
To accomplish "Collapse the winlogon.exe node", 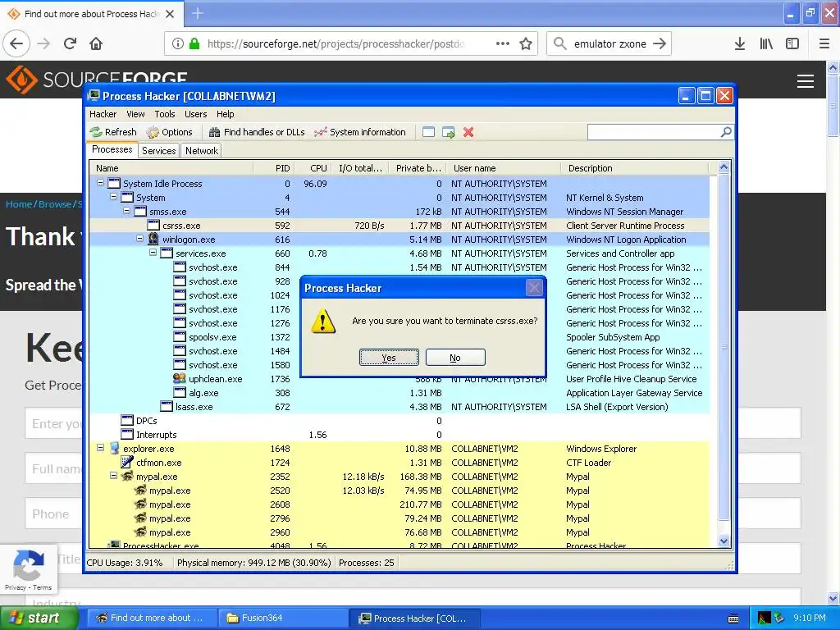I will (x=139, y=239).
